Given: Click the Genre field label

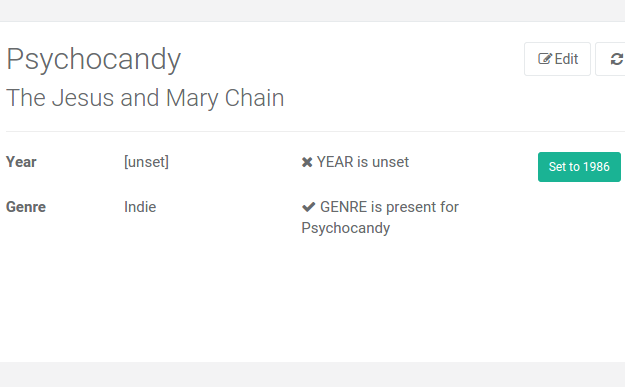Looking at the screenshot, I should 26,207.
